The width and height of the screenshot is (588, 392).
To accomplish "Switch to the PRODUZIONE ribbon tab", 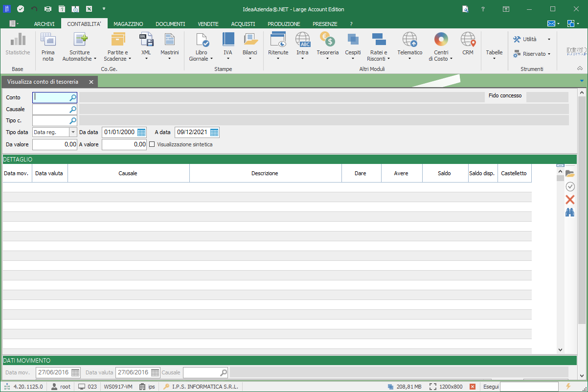I will pyautogui.click(x=284, y=23).
